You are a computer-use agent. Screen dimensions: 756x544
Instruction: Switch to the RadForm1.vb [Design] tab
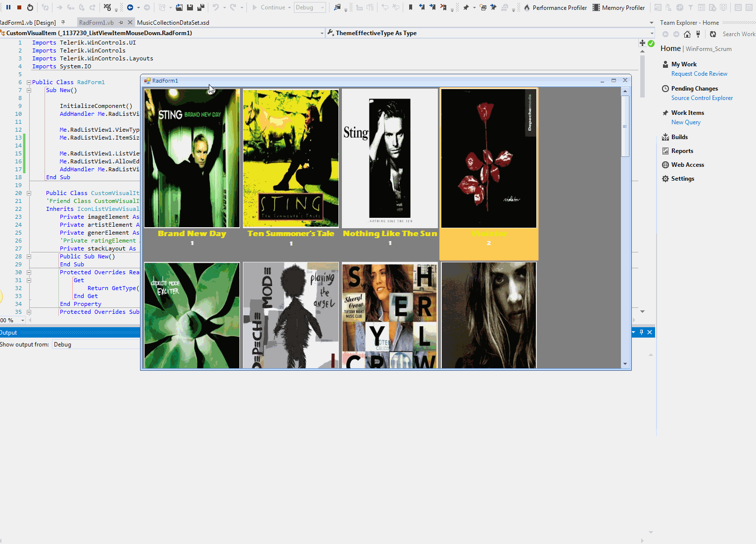tap(28, 22)
